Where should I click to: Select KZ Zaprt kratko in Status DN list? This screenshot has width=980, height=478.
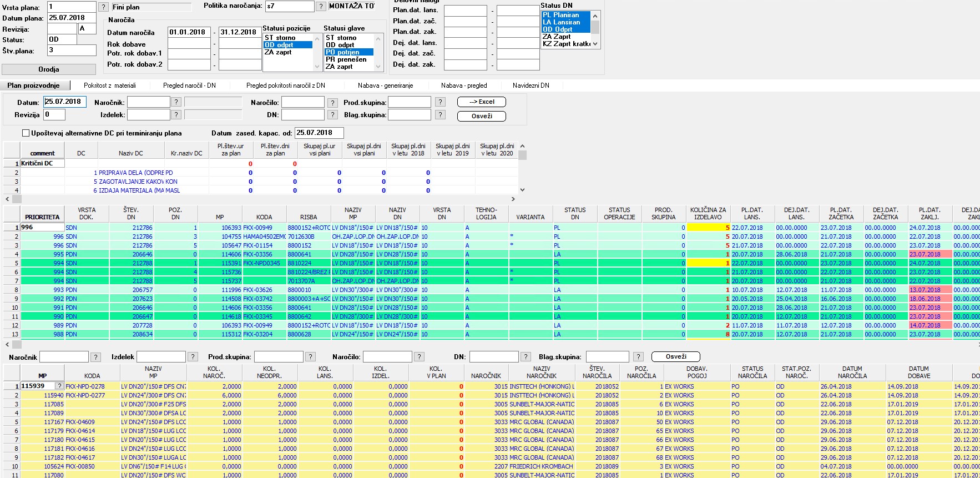[566, 44]
